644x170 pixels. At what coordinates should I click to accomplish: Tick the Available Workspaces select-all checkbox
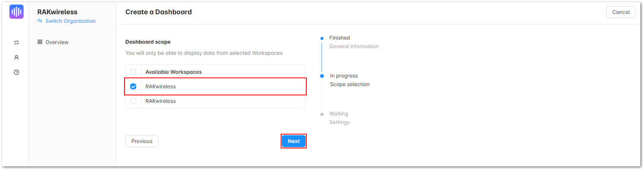133,72
